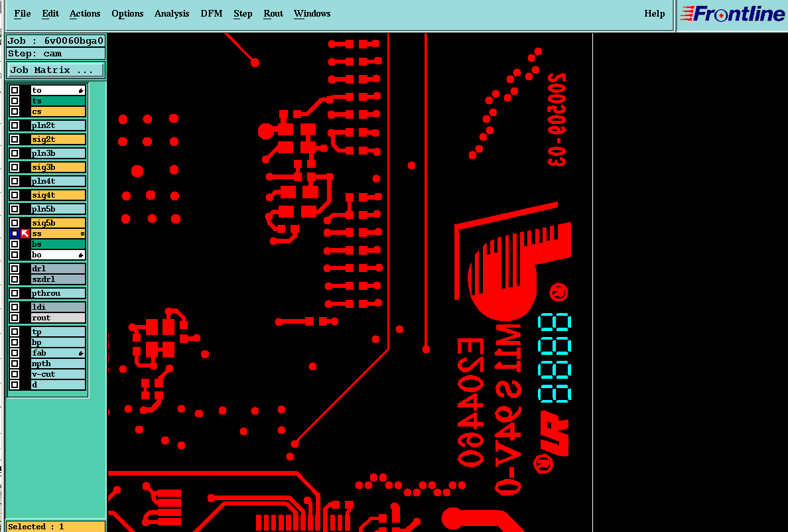Click the red arrow icon on ss layer
Screen dimensions: 788x532
coord(25,233)
